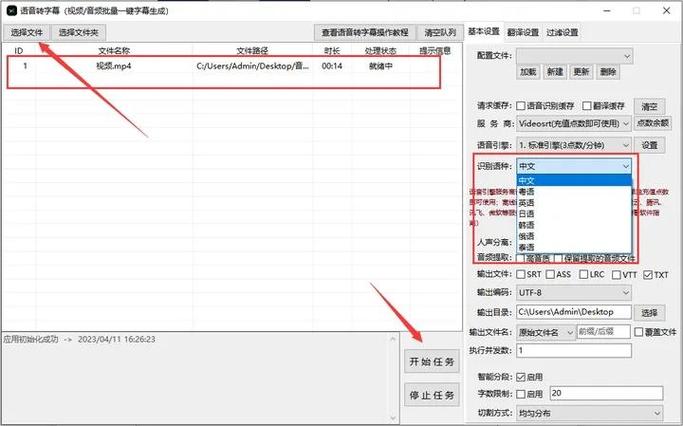The width and height of the screenshot is (683, 426).
Task: Click the 停止任务 button
Action: point(432,395)
